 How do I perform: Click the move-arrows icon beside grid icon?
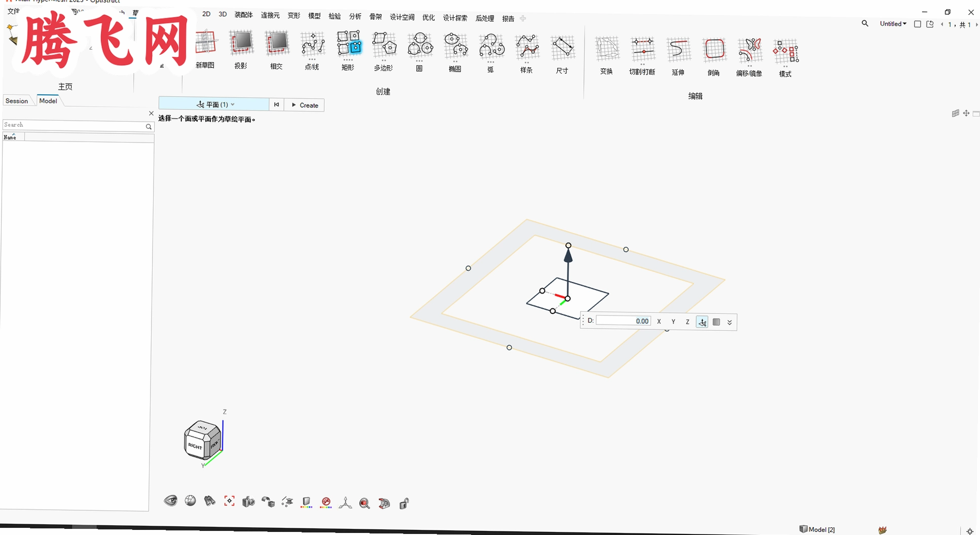coord(966,113)
